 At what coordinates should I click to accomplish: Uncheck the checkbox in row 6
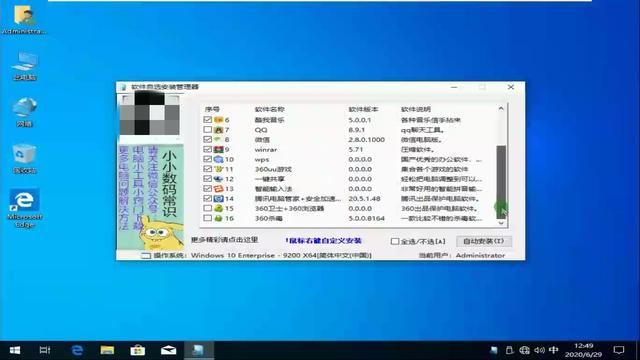coord(207,120)
